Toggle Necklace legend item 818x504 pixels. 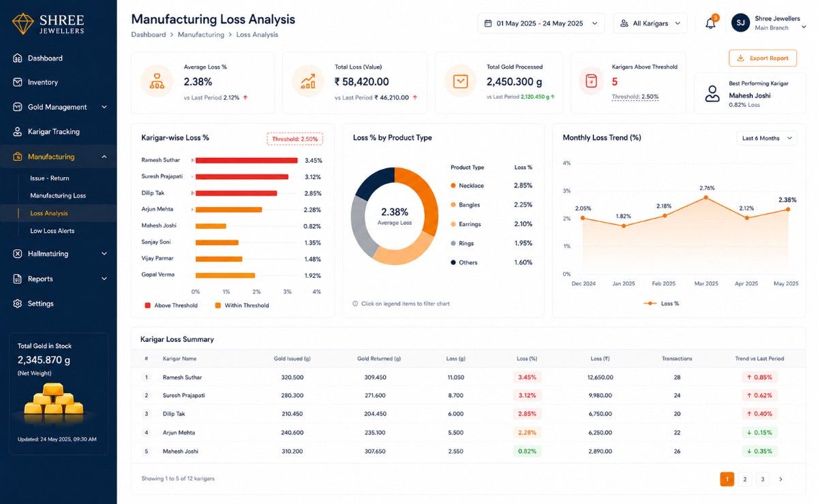[467, 186]
